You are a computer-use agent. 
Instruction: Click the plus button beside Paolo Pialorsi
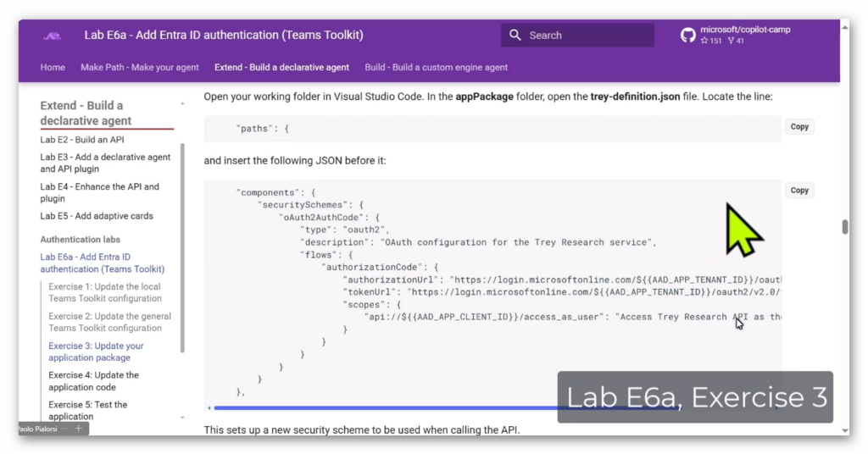pos(79,429)
